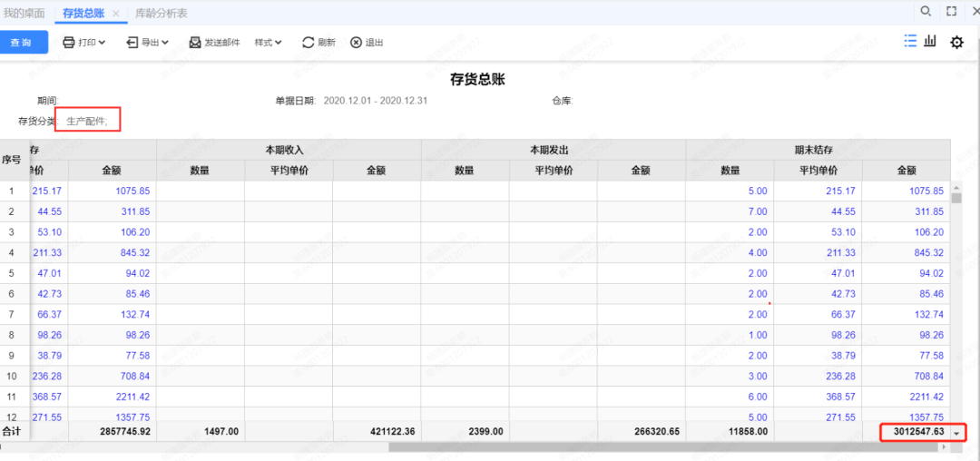The image size is (980, 461).
Task: Click the 退出 exit icon
Action: (x=357, y=43)
